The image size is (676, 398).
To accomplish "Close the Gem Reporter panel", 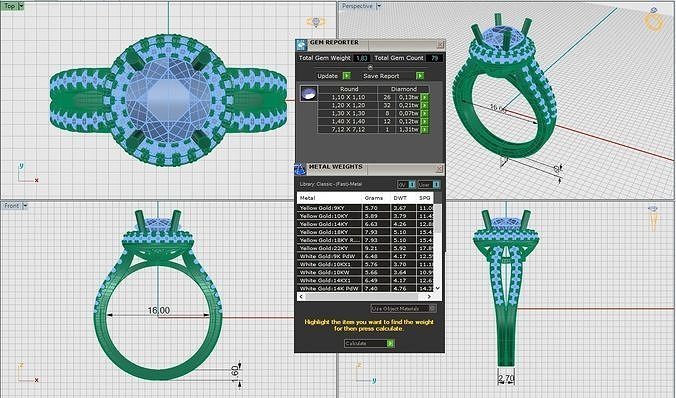I will point(440,44).
